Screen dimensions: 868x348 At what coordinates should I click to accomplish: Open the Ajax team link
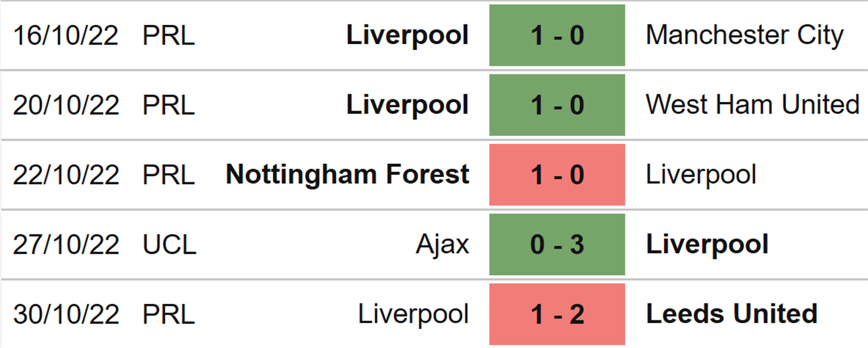click(x=443, y=245)
